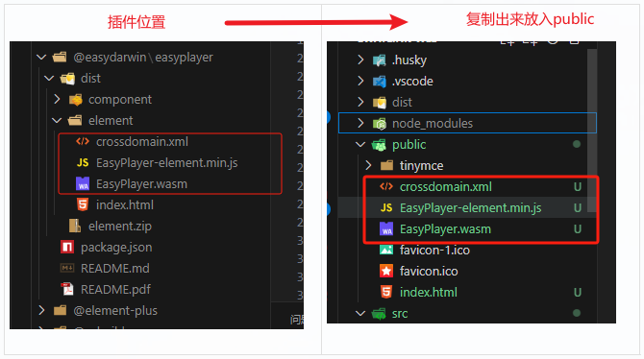
Task: Click the WA icon of left EasyPlayer.wasm
Action: coord(83,183)
